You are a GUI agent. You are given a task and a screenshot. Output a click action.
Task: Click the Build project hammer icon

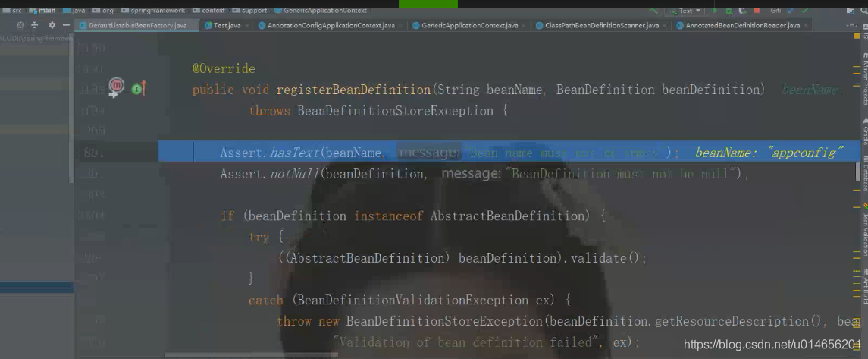click(x=653, y=11)
